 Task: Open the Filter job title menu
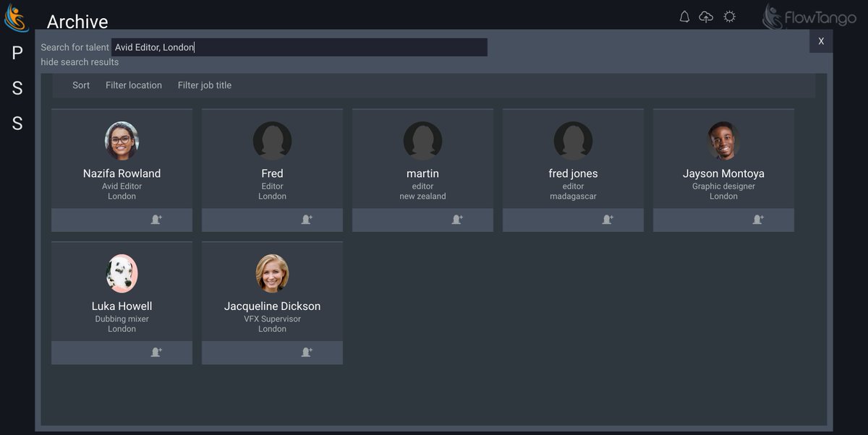205,85
